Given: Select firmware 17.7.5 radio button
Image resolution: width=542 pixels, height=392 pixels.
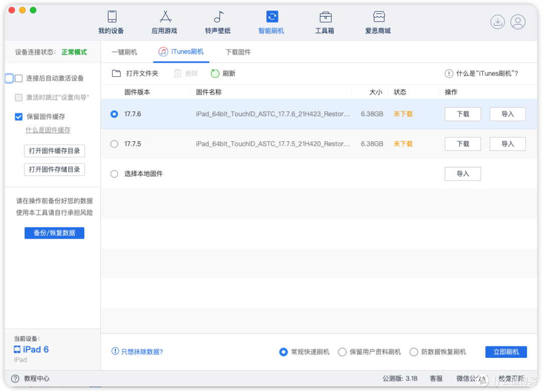Looking at the screenshot, I should pos(114,144).
